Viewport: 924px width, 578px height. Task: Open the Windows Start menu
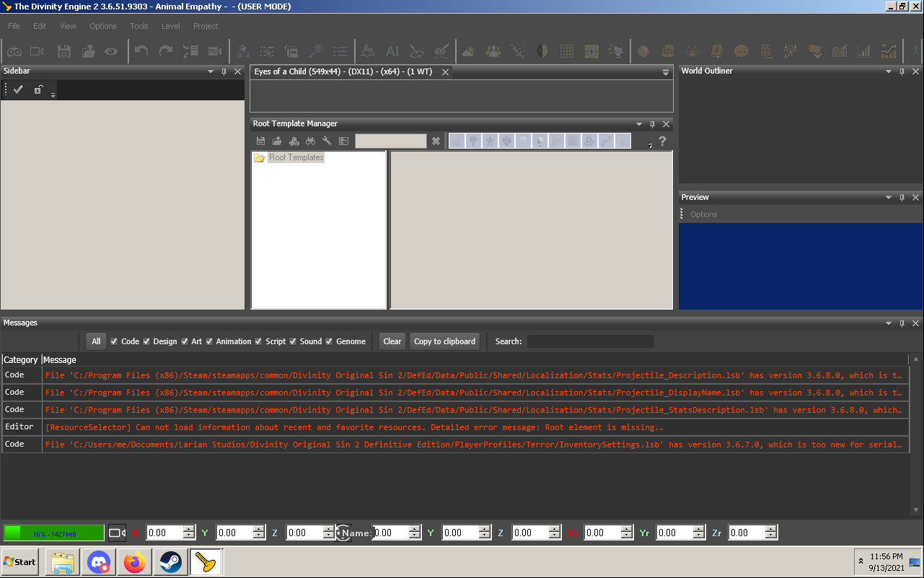(x=20, y=561)
